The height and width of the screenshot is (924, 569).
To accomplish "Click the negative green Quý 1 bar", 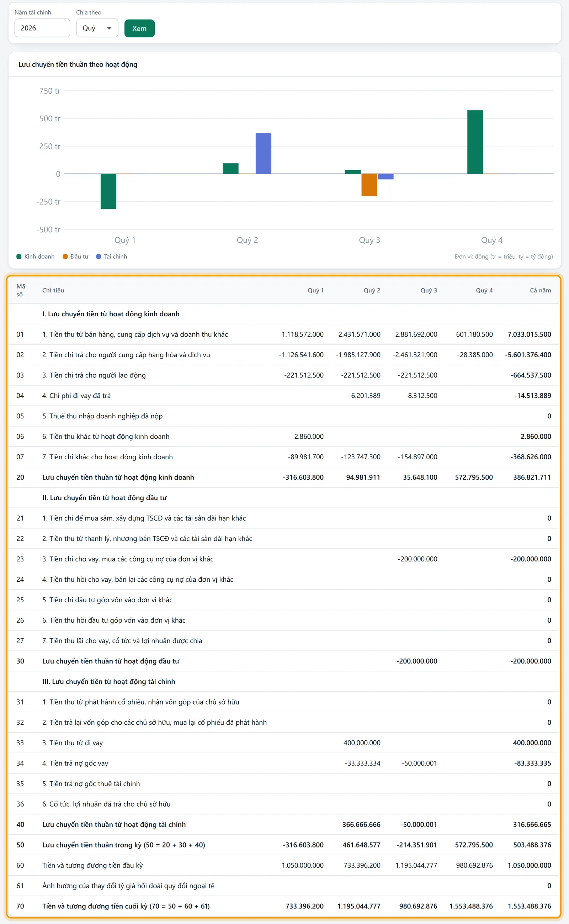I will (108, 191).
